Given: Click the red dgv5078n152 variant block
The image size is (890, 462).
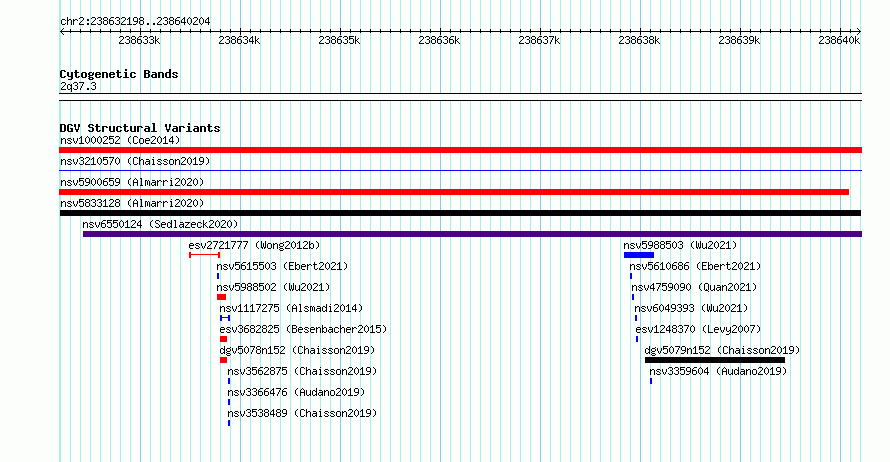Looking at the screenshot, I should point(223,360).
